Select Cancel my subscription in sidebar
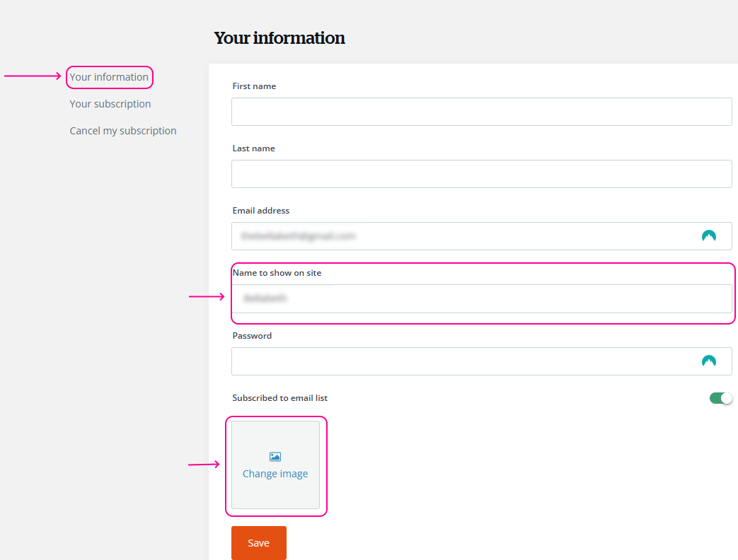 coord(123,131)
